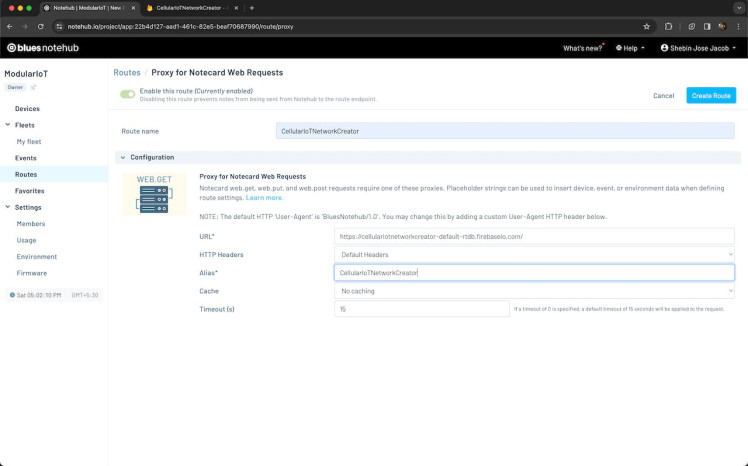Switch to the CellularIoTNetworkCreator browser tab

coord(191,8)
